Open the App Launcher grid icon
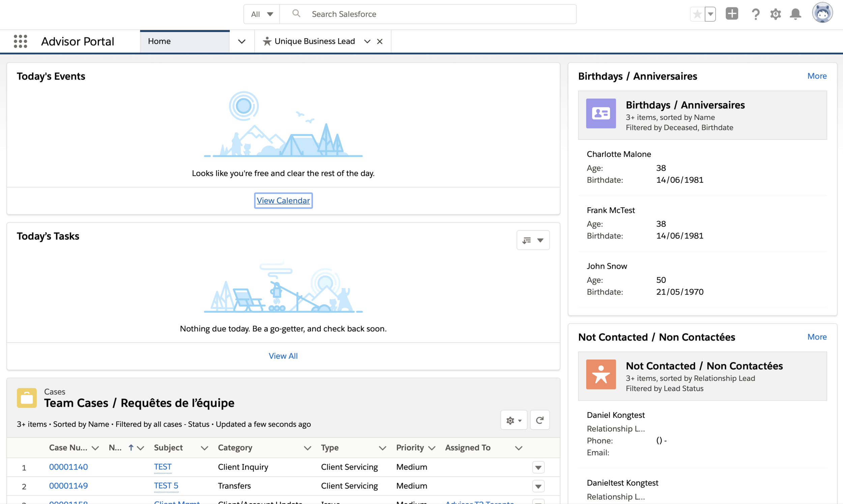 click(x=20, y=41)
